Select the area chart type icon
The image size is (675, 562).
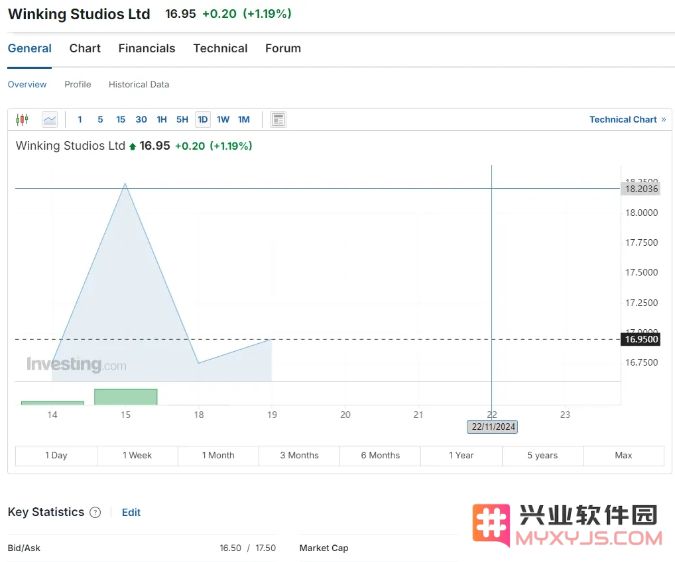pyautogui.click(x=50, y=119)
